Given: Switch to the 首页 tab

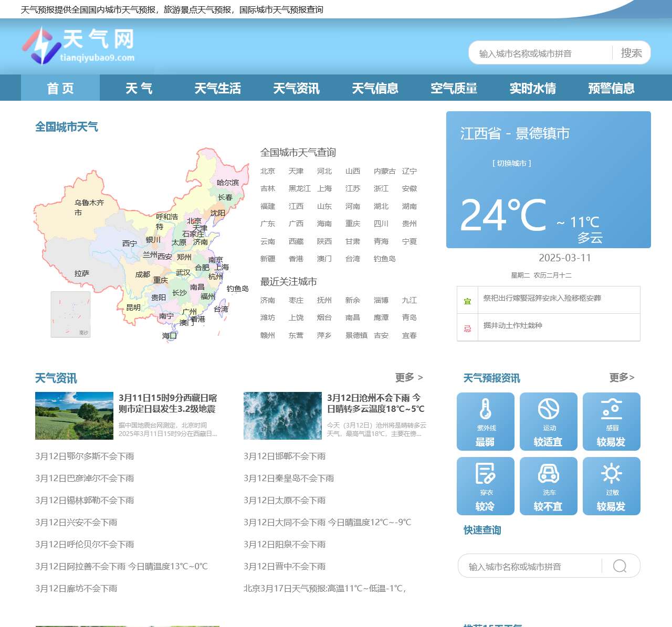Looking at the screenshot, I should coord(60,88).
